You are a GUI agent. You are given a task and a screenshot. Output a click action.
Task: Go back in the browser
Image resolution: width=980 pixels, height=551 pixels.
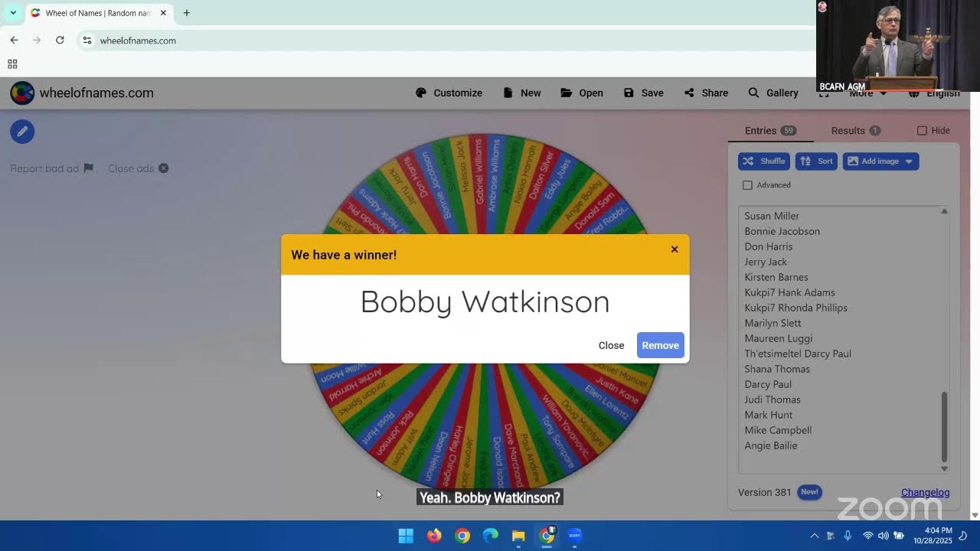(14, 41)
